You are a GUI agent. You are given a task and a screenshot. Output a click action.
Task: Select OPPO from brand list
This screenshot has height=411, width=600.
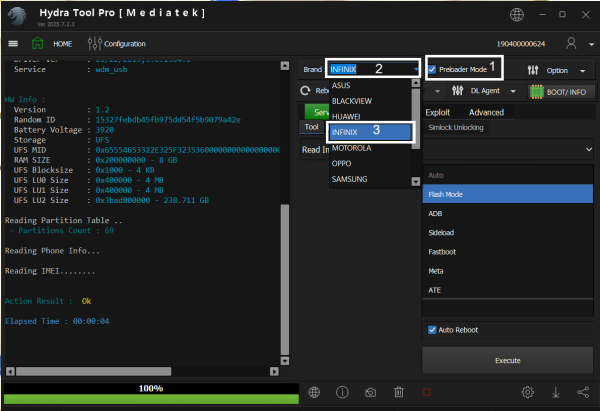pyautogui.click(x=370, y=163)
